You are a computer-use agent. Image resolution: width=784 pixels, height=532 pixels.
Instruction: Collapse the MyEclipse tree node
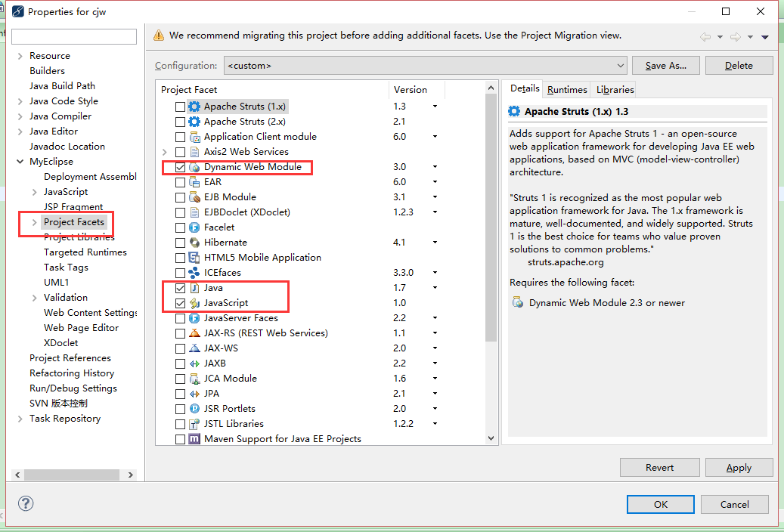[x=20, y=162]
